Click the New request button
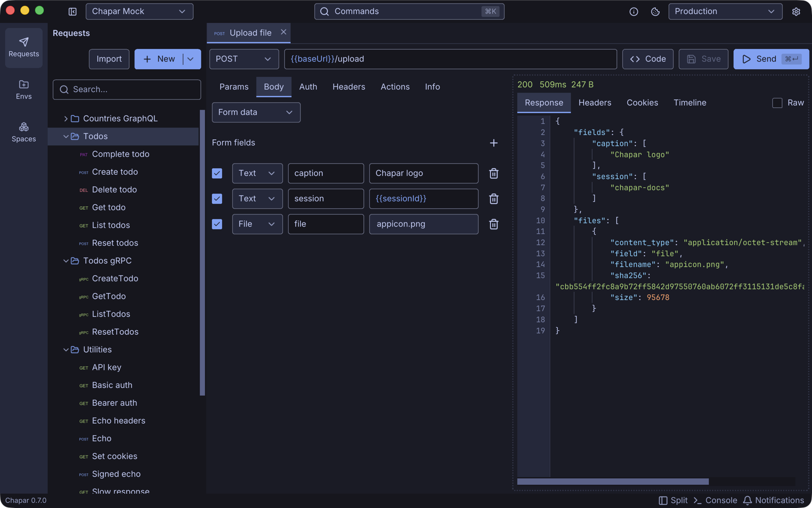Viewport: 812px width, 508px height. [159, 59]
